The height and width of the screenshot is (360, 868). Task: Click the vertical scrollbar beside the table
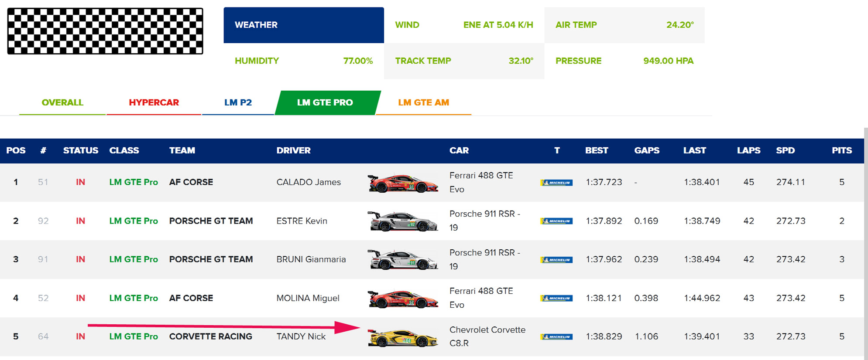point(865,244)
